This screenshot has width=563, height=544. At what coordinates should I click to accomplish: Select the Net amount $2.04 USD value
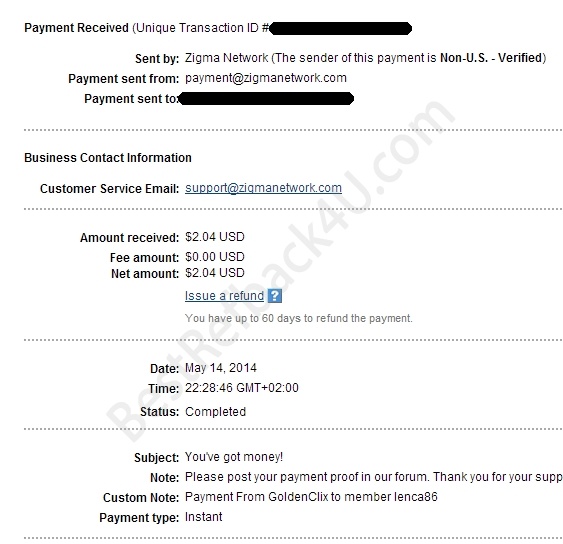point(215,273)
